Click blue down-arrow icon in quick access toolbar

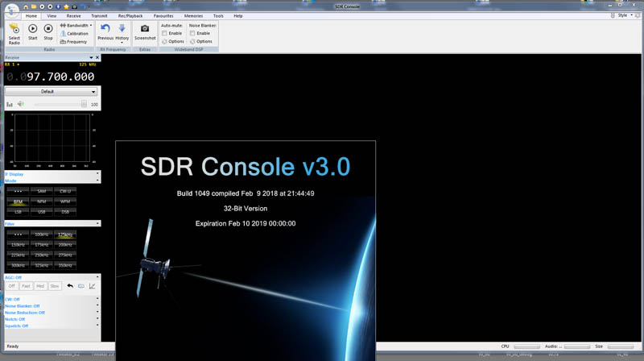click(x=58, y=6)
